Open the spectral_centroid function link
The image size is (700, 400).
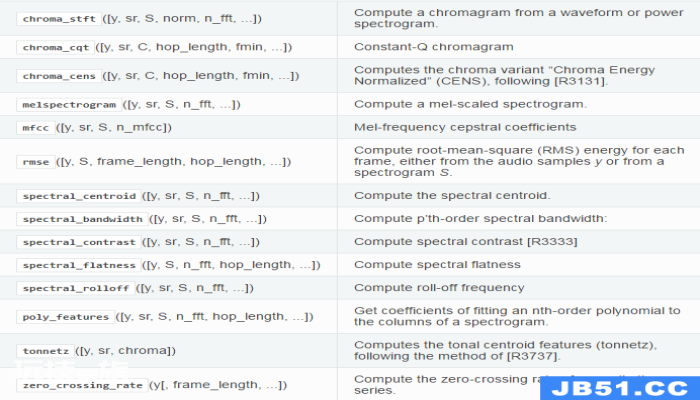pos(79,196)
